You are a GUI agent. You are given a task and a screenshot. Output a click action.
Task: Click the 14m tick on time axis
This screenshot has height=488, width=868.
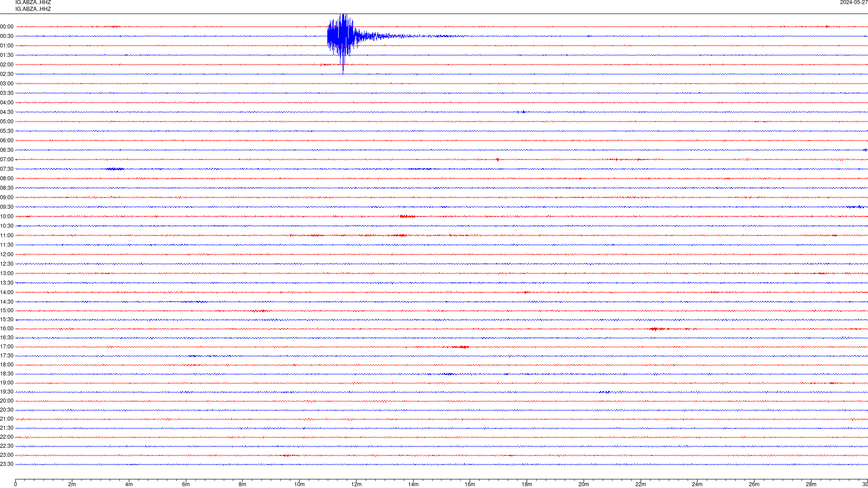point(413,484)
